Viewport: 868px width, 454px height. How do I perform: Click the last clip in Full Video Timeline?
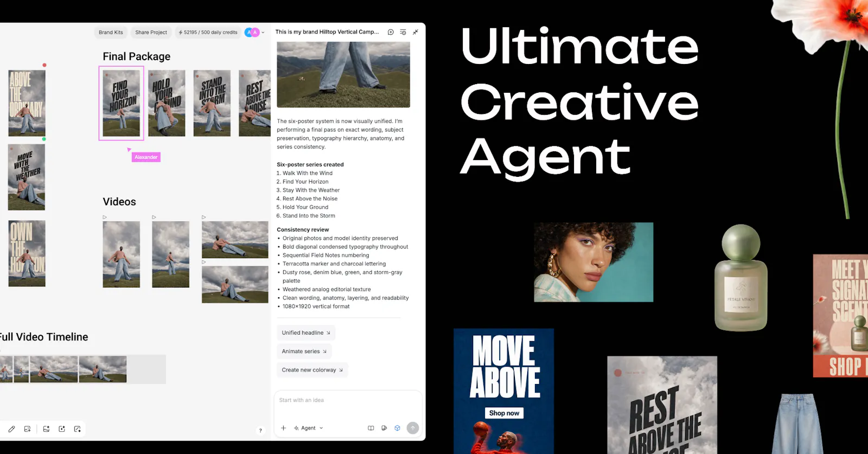click(x=103, y=369)
